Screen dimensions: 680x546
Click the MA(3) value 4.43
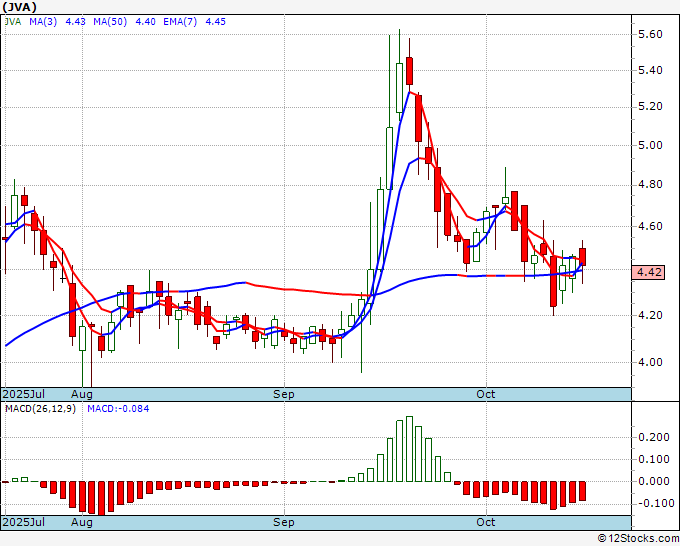tap(75, 22)
